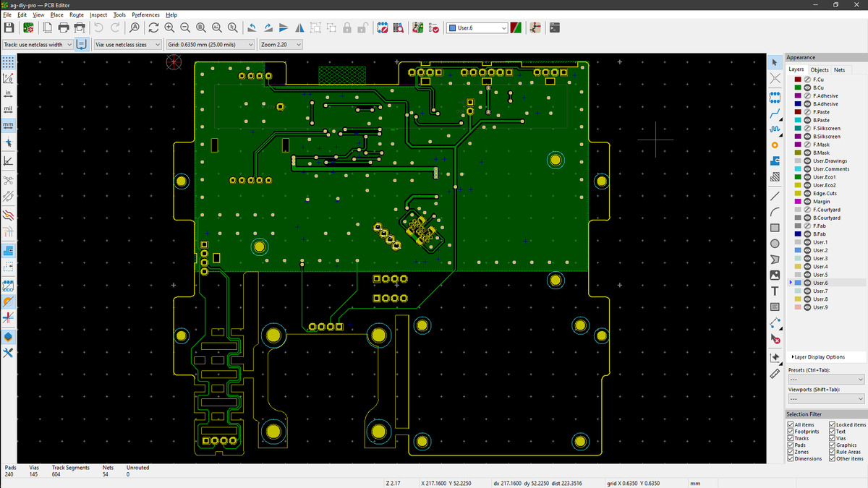The image size is (868, 488).
Task: Uncheck the Footprints selection filter
Action: [x=791, y=432]
